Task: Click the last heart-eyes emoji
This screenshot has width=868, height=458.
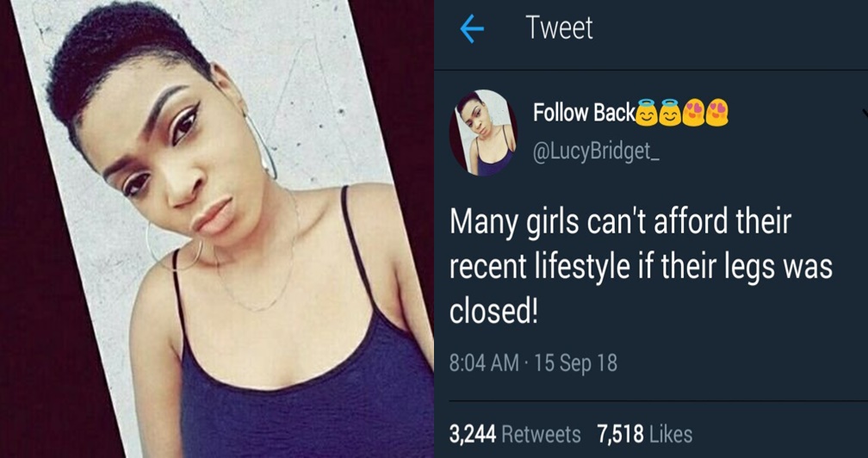Action: [x=716, y=112]
